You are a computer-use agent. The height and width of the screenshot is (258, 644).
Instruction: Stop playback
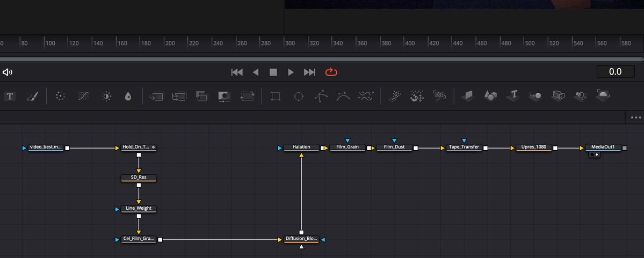coord(273,72)
